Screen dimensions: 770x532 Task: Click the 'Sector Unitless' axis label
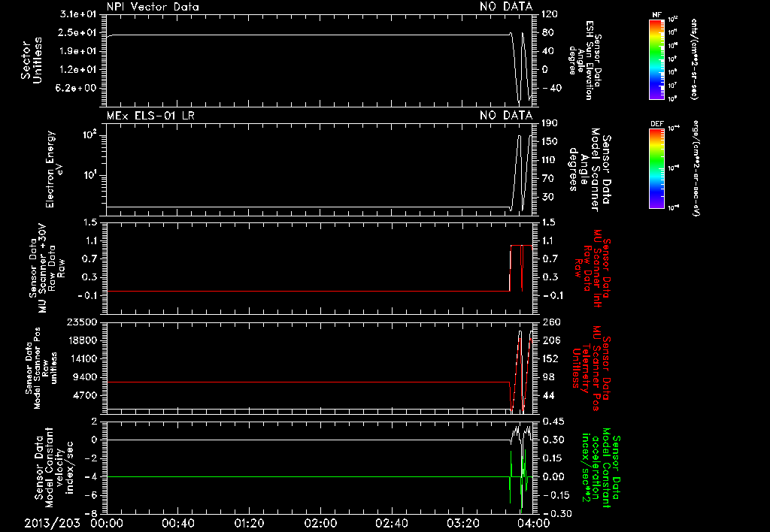tap(32, 60)
